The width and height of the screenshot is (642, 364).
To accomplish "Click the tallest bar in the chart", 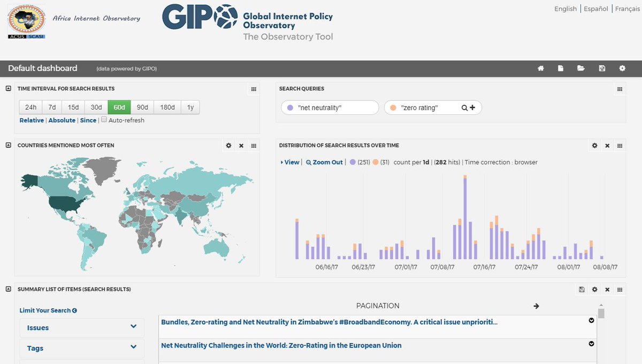I will pos(465,217).
